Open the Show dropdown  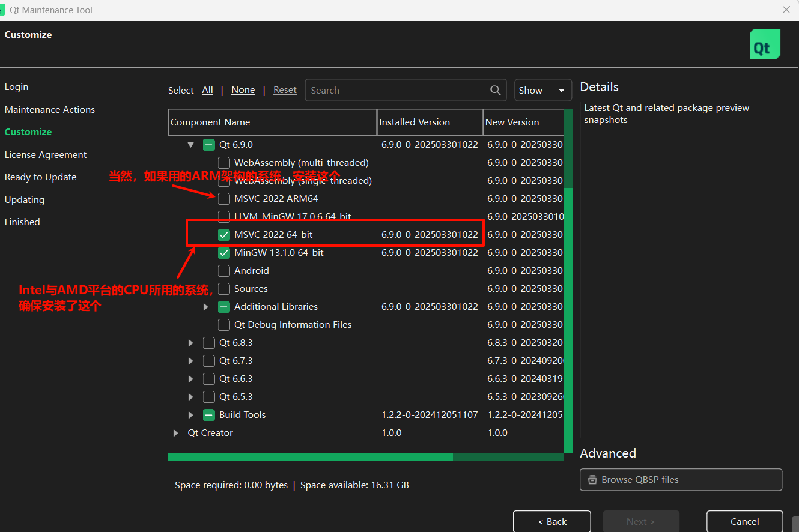click(x=543, y=90)
